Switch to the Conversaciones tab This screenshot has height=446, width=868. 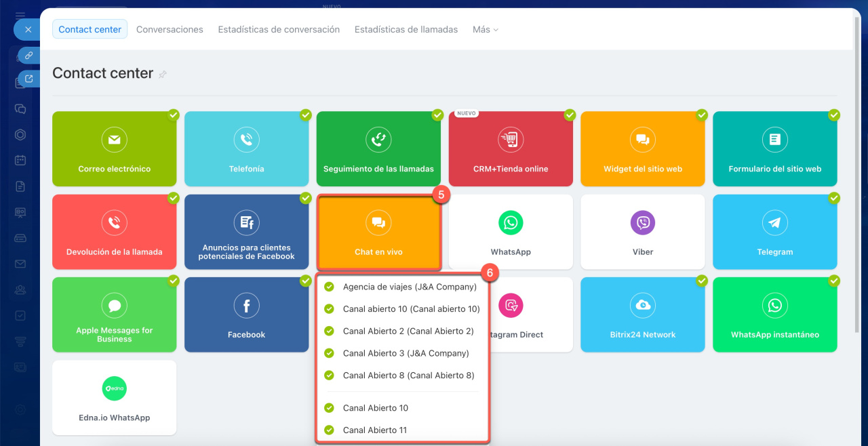click(x=170, y=30)
